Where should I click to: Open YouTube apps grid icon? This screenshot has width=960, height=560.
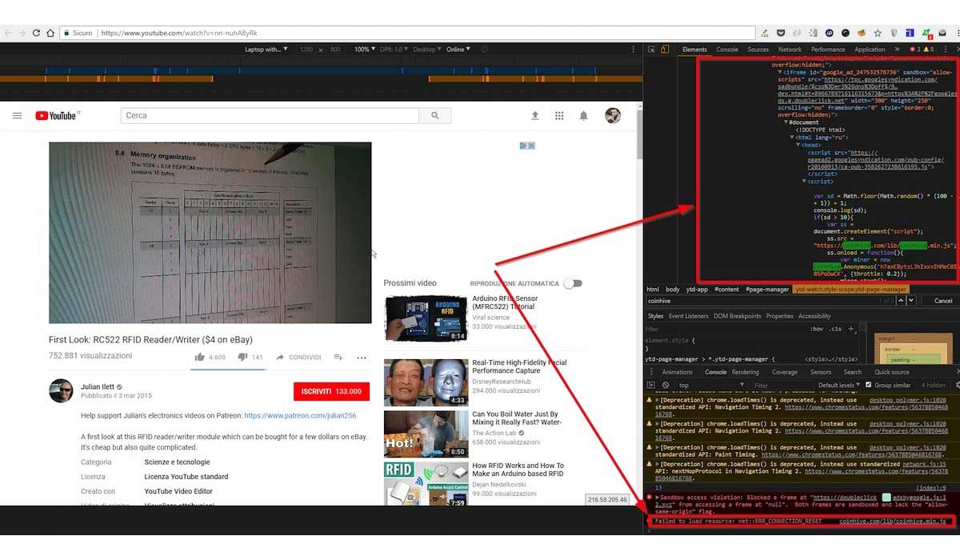coord(559,116)
